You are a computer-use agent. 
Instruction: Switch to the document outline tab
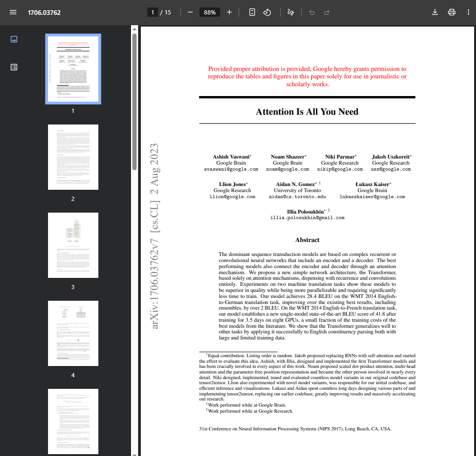(14, 67)
